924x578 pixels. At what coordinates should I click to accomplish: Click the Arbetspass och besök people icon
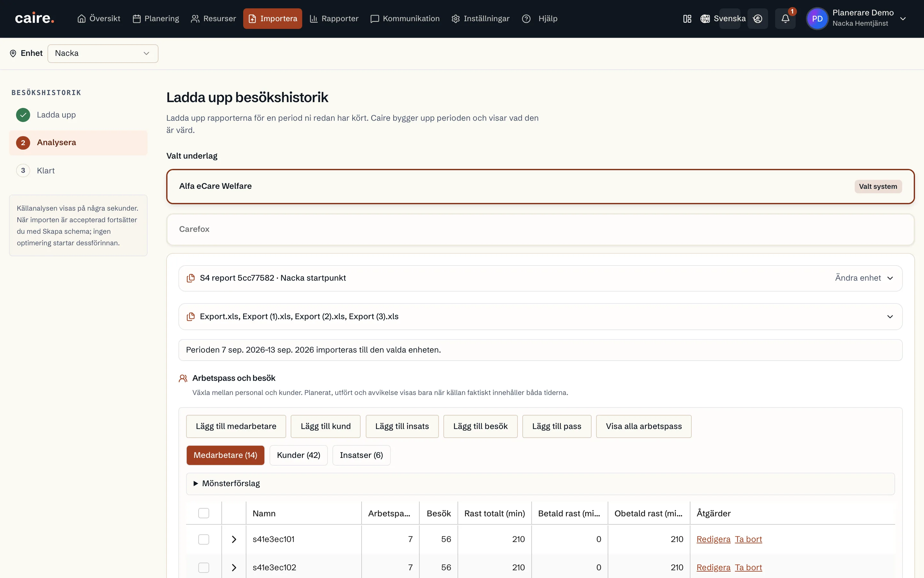point(183,378)
